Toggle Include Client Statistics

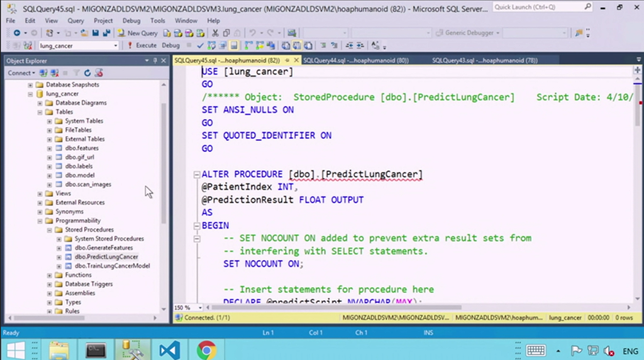[270, 46]
